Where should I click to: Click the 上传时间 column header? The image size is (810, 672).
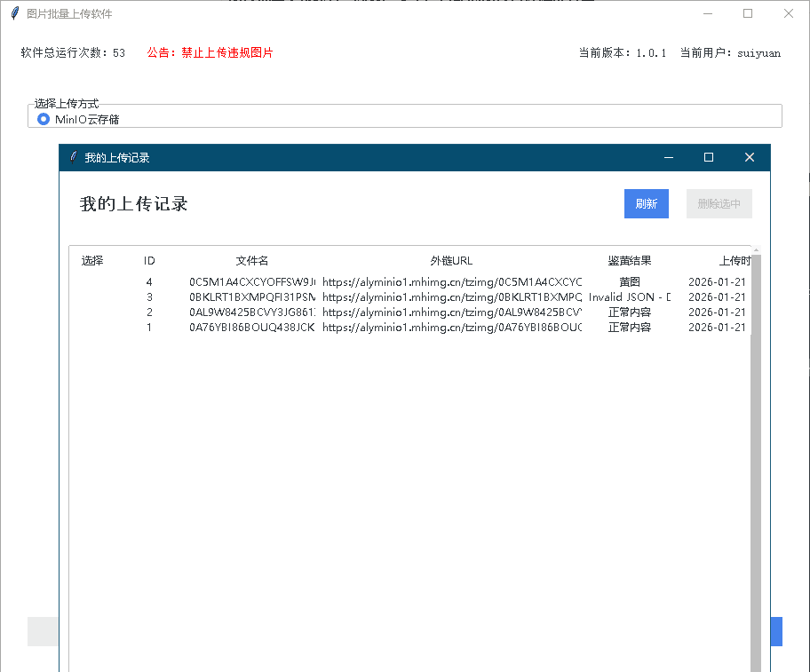click(x=734, y=261)
